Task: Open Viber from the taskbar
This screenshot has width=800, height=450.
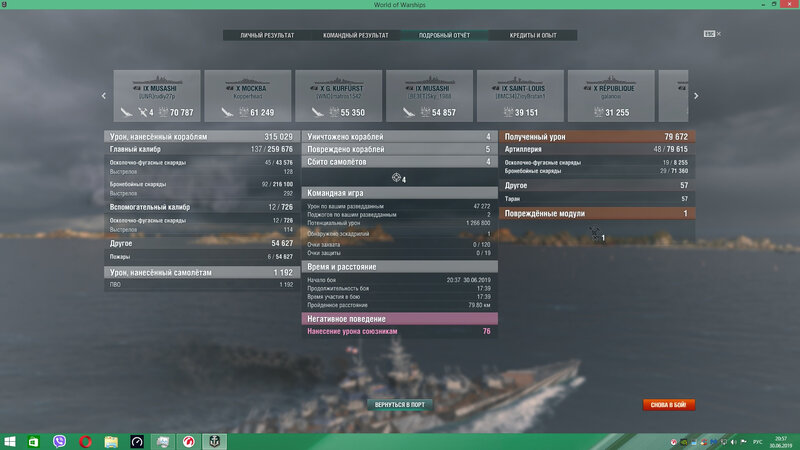Action: point(59,442)
